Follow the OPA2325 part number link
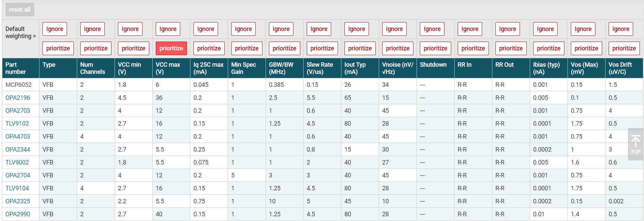644x221 pixels. click(x=18, y=201)
